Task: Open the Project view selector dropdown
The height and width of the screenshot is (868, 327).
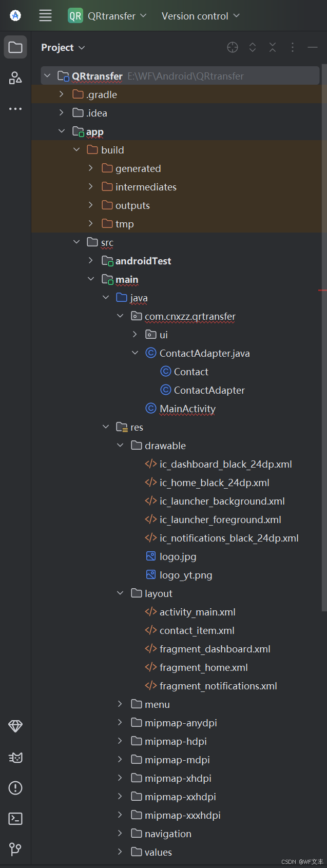Action: (63, 48)
